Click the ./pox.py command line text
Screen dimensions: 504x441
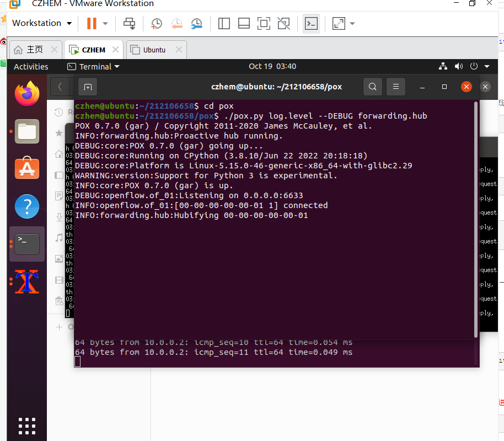pos(326,116)
